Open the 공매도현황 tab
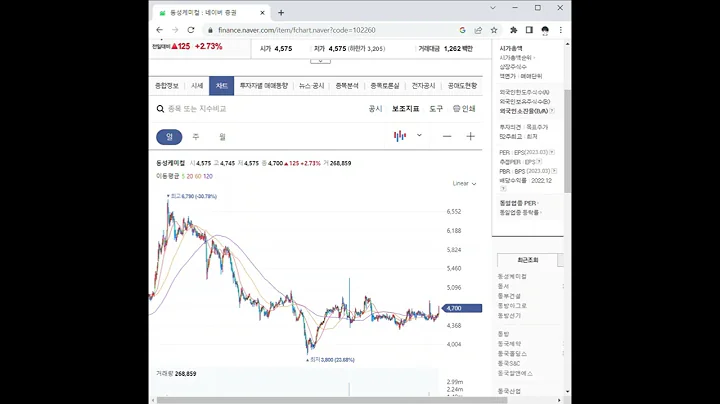This screenshot has height=404, width=720. pyautogui.click(x=462, y=86)
